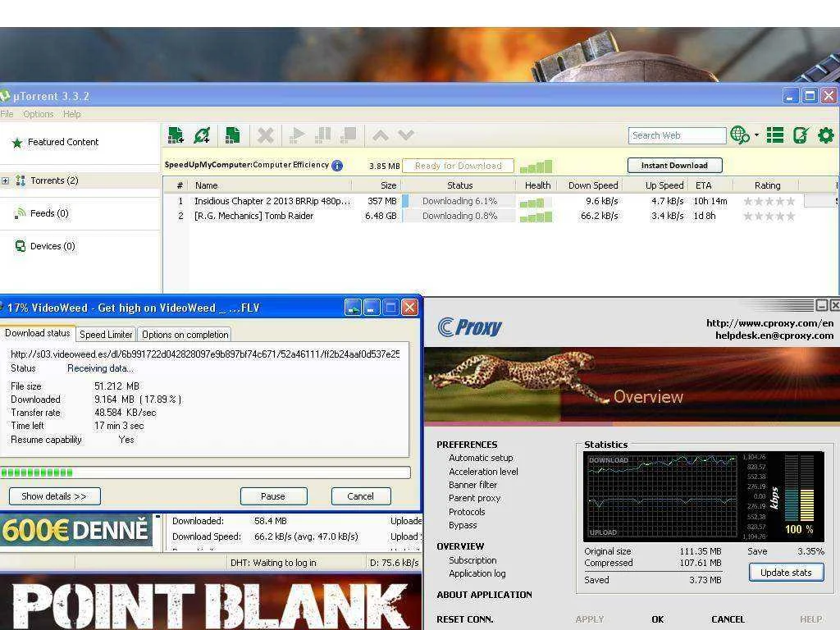This screenshot has height=630, width=840.
Task: Switch to the Download status tab
Action: pos(38,333)
